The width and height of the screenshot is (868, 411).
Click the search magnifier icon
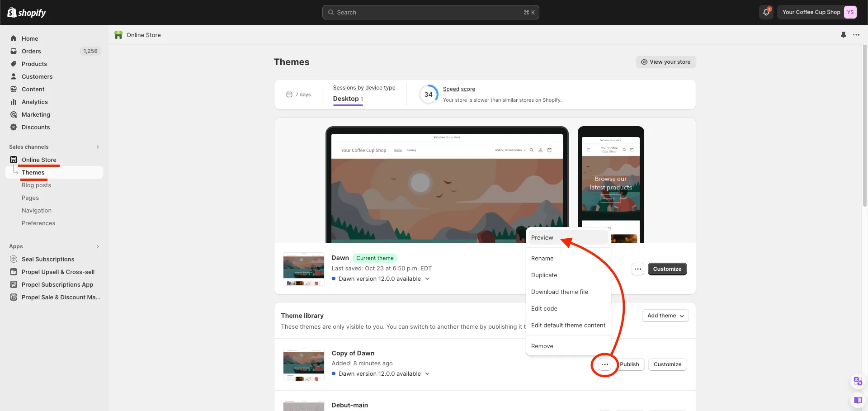click(x=331, y=12)
